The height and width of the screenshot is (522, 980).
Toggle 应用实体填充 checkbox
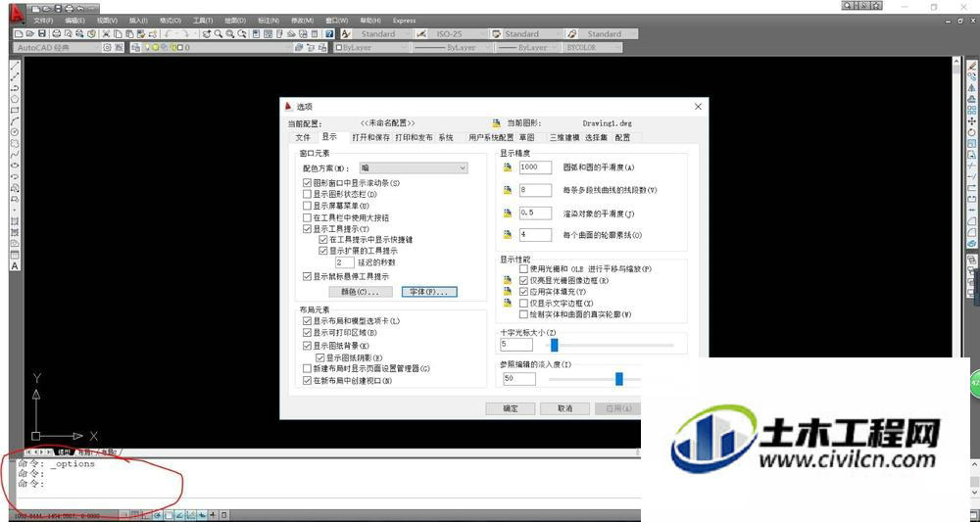tap(523, 292)
